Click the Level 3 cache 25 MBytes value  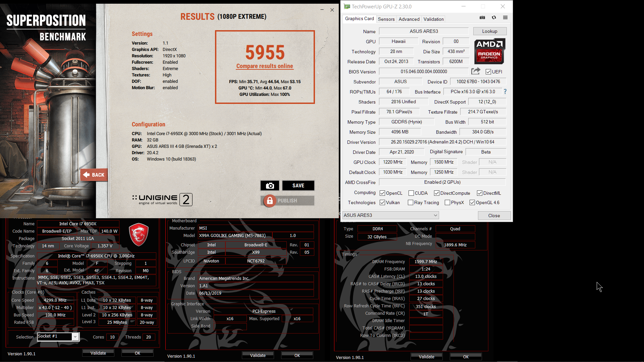pyautogui.click(x=117, y=322)
